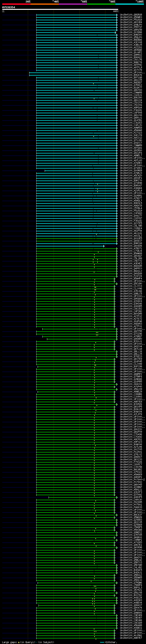Image resolution: width=146 pixels, height=644 pixels.
Task: Select label UniRef100_C7SBJ4
Action: (x=131, y=251)
